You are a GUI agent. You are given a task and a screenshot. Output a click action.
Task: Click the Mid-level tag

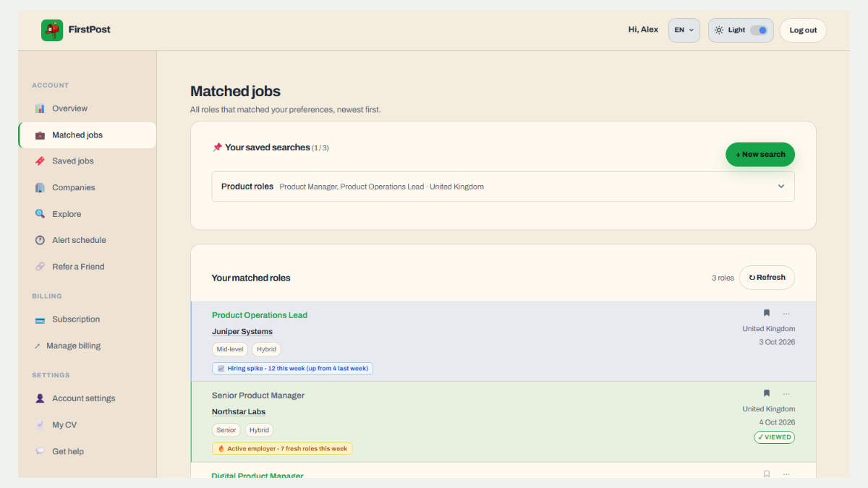pyautogui.click(x=230, y=349)
